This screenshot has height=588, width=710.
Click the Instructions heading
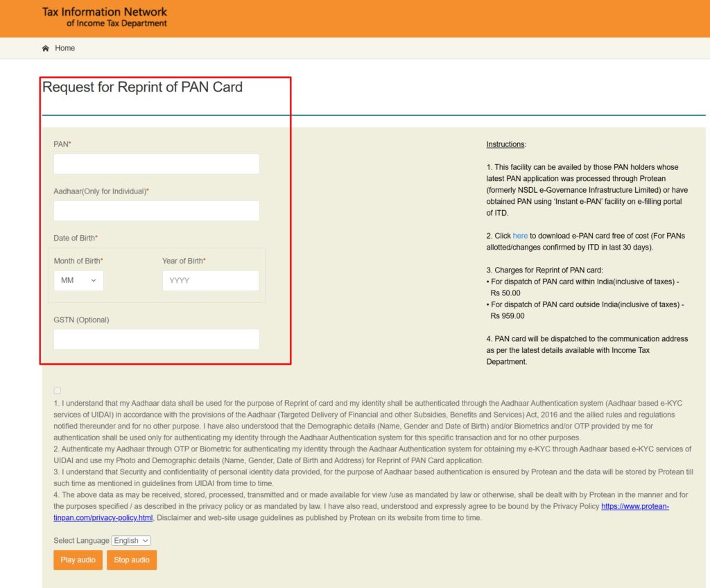tap(505, 144)
